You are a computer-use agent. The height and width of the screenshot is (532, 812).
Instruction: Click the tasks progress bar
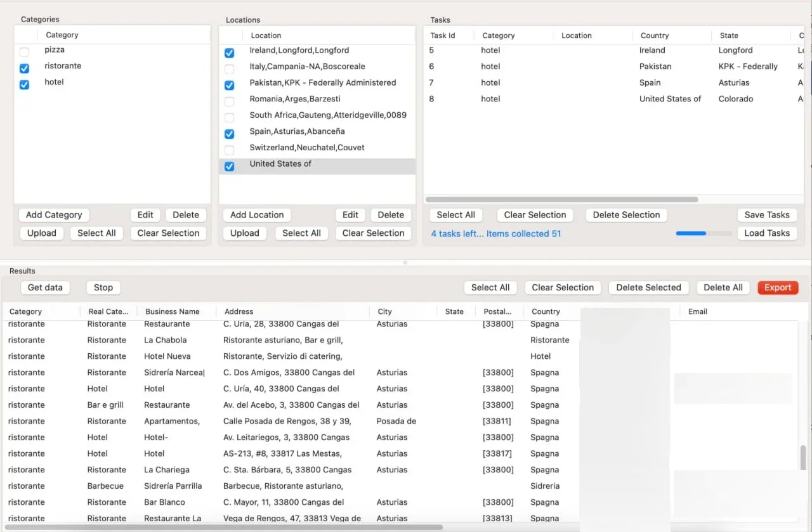(704, 233)
